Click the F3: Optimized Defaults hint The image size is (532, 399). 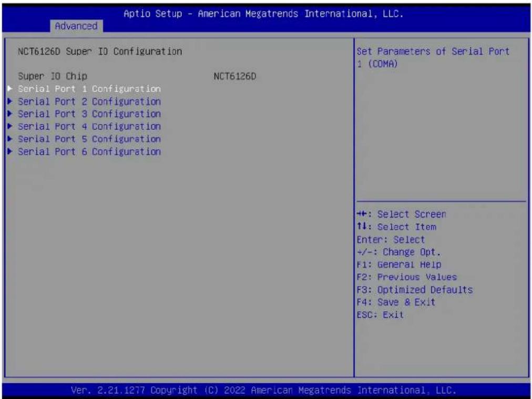[x=415, y=290]
